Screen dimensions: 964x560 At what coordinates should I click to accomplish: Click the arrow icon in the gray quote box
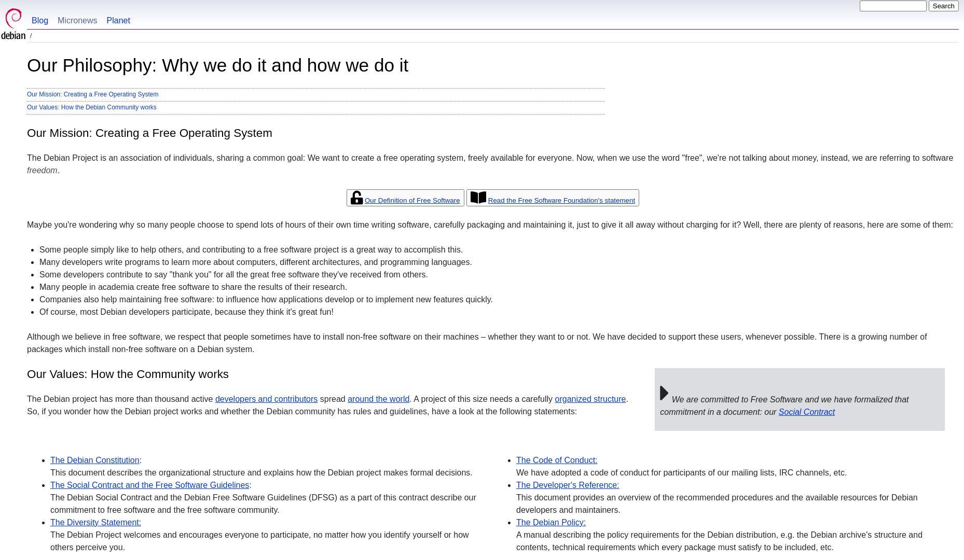[664, 393]
